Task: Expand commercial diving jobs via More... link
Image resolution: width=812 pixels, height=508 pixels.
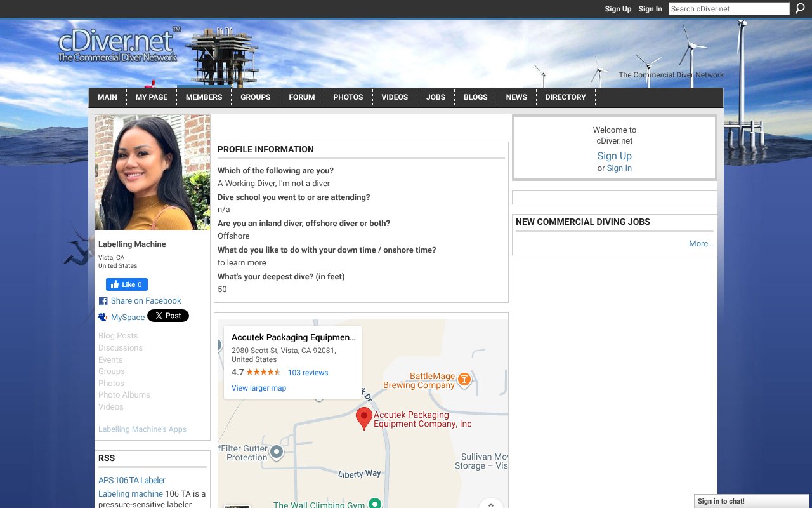Action: [x=700, y=243]
